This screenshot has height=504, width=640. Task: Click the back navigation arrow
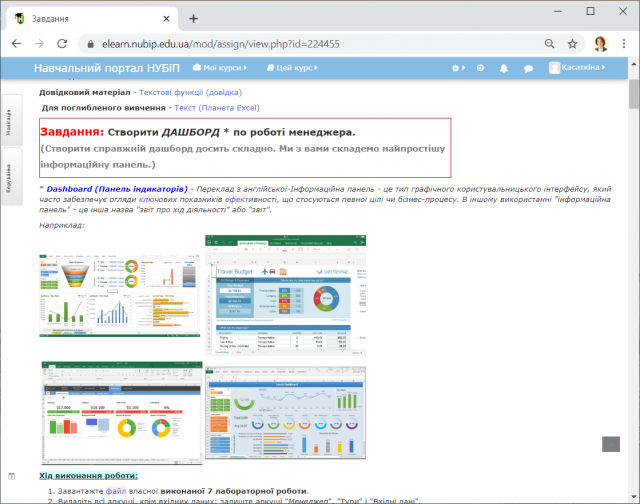15,44
